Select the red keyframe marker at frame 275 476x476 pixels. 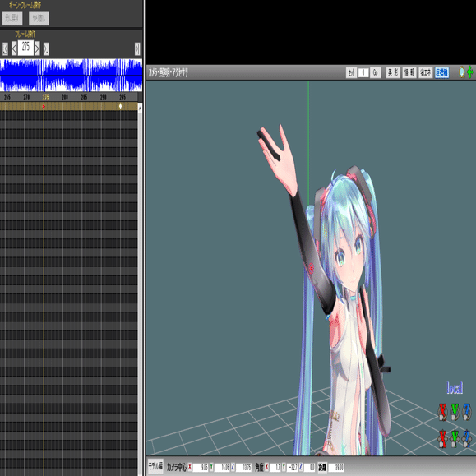click(x=44, y=106)
